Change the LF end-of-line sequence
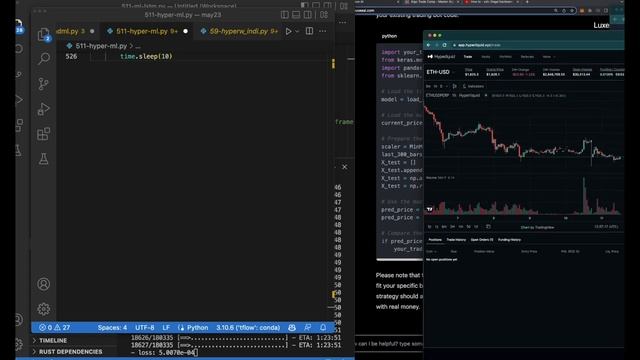The image size is (640, 360). (x=166, y=327)
